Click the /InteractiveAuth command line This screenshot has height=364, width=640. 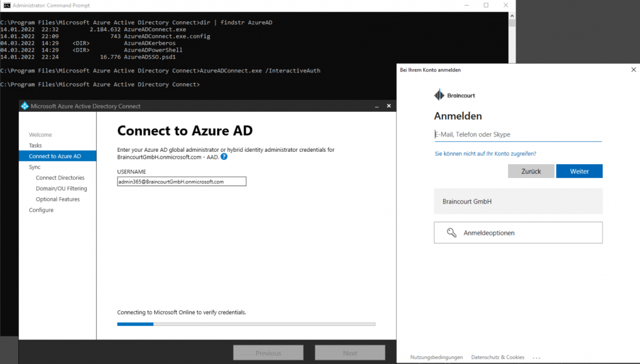tap(161, 71)
